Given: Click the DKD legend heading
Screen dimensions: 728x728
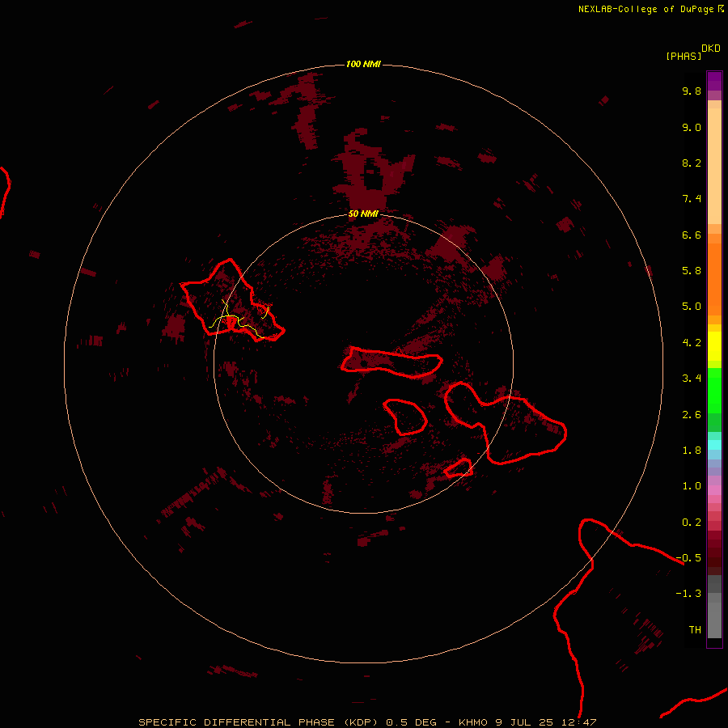Looking at the screenshot, I should coord(710,49).
